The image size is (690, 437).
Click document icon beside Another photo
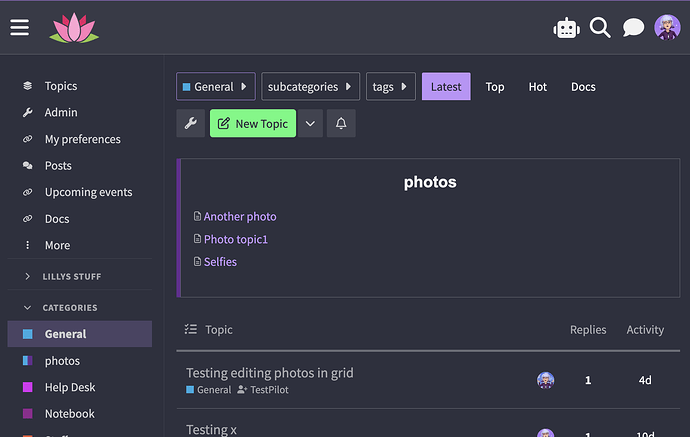click(x=197, y=216)
